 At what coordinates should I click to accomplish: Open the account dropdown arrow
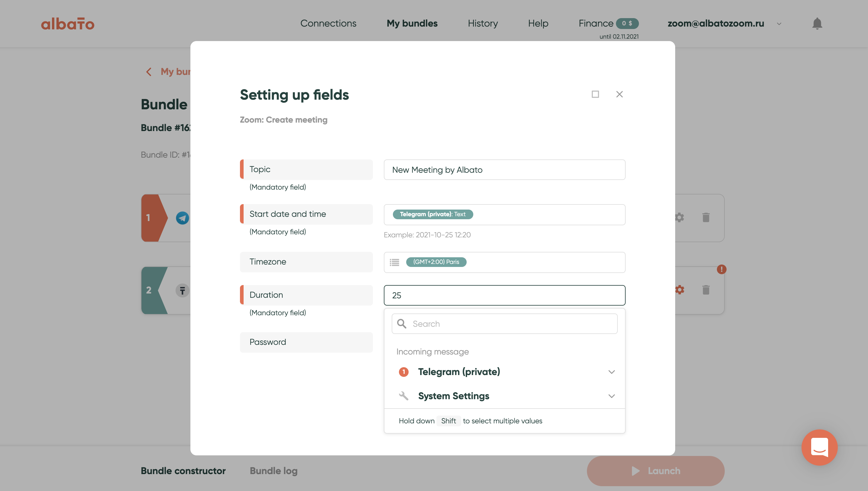click(x=779, y=24)
